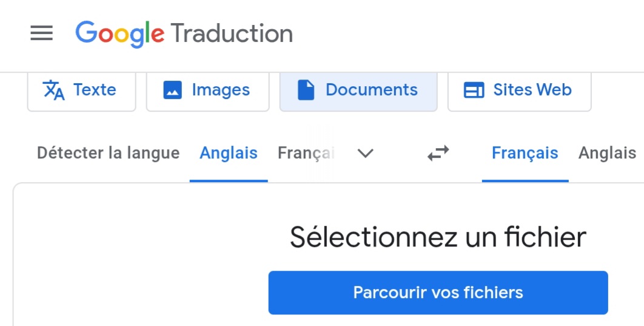Click the Google logo
644x326 pixels.
pos(119,33)
